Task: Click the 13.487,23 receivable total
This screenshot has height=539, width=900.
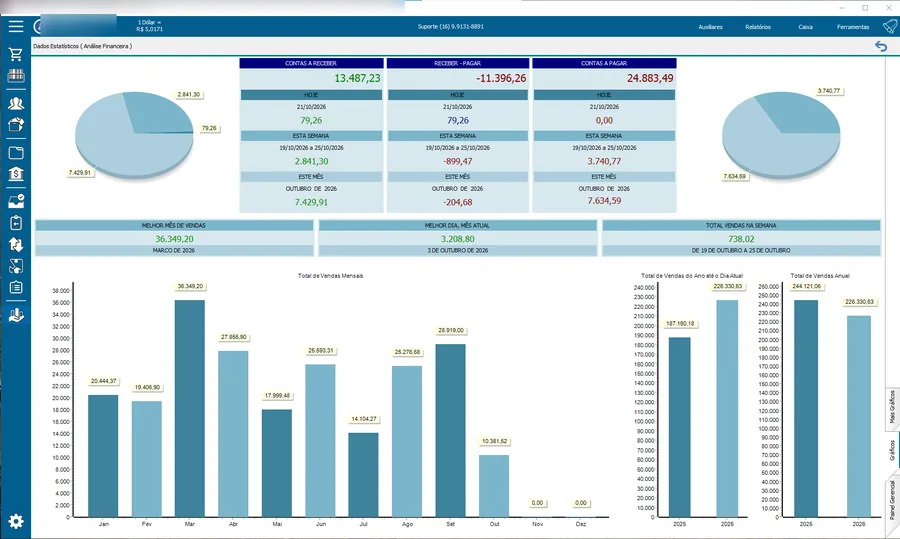Action: pos(357,78)
